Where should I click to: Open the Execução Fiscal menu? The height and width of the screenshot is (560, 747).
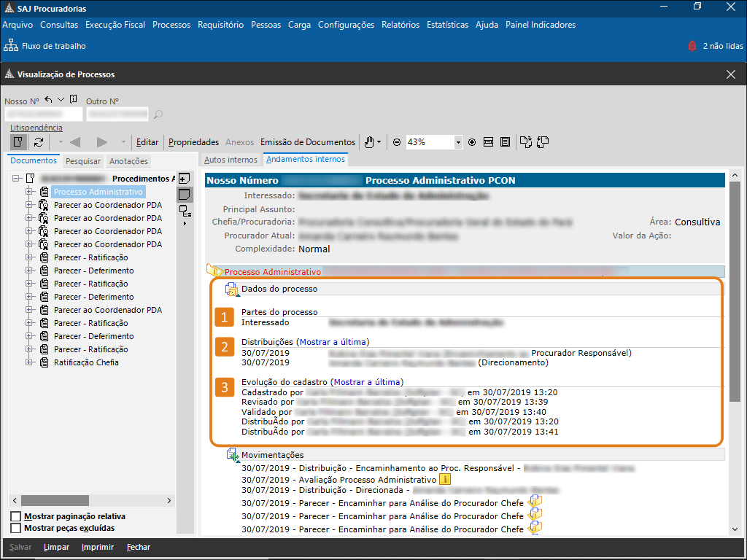coord(115,25)
